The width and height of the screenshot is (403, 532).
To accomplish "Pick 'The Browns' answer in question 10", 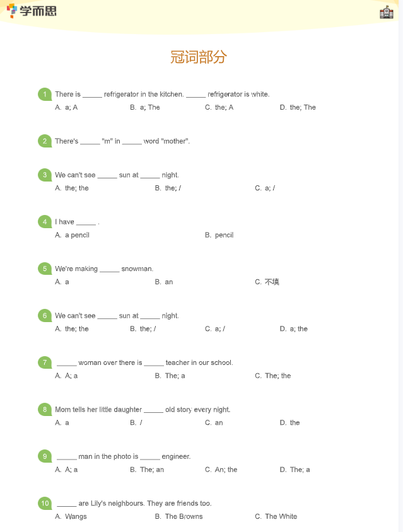I will point(179,517).
